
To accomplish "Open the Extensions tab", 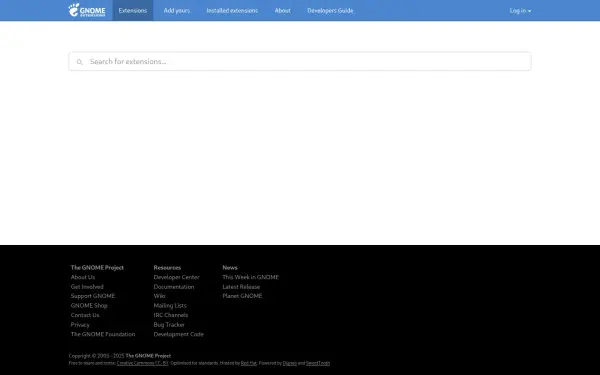I will pyautogui.click(x=133, y=10).
